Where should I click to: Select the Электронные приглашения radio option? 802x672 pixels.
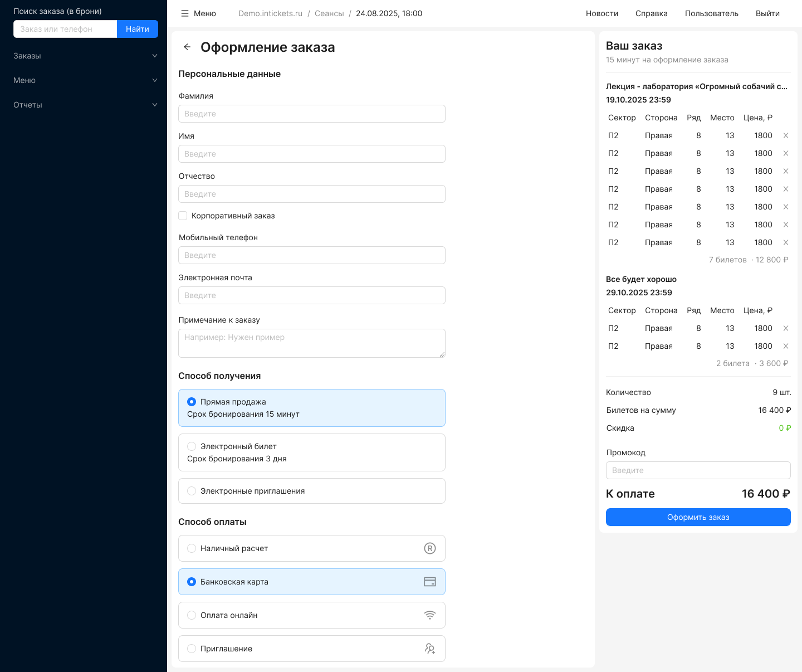coord(192,491)
